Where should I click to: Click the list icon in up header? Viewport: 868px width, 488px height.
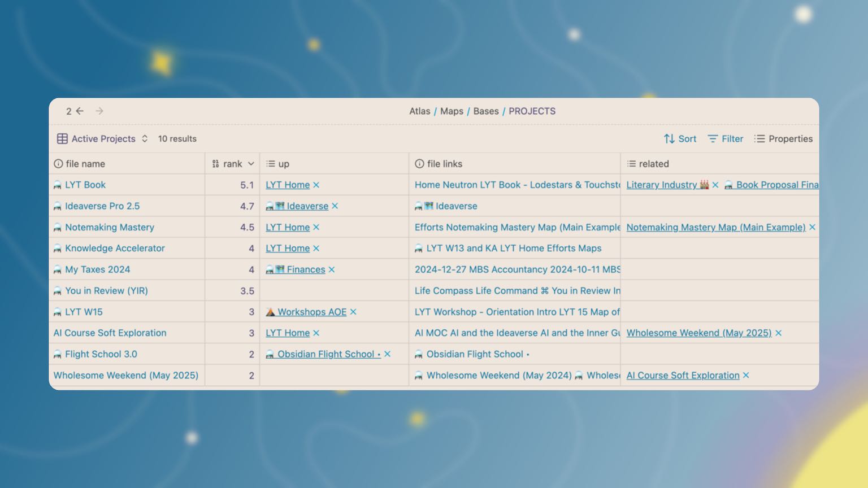click(271, 164)
